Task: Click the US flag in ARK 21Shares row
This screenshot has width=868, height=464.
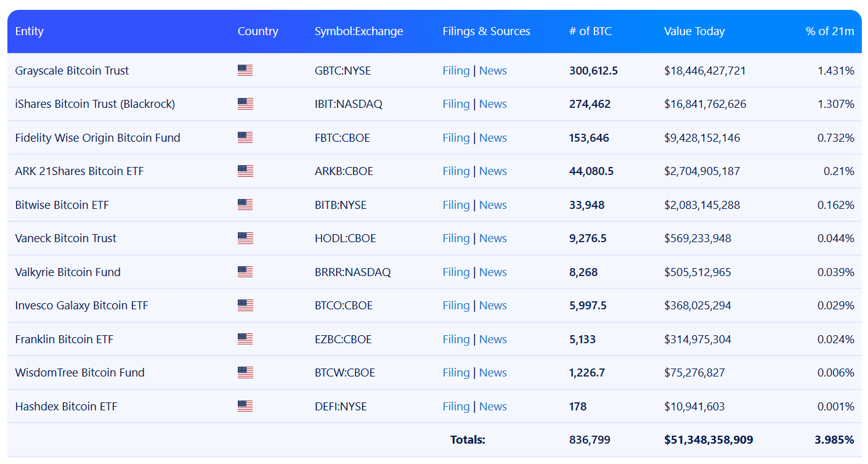Action: [x=245, y=171]
